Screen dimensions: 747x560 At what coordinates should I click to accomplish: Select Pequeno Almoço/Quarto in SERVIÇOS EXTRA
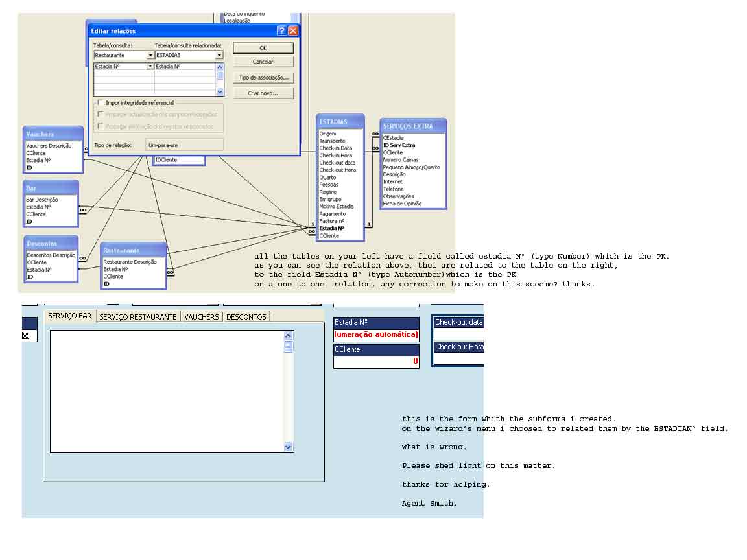coord(412,167)
